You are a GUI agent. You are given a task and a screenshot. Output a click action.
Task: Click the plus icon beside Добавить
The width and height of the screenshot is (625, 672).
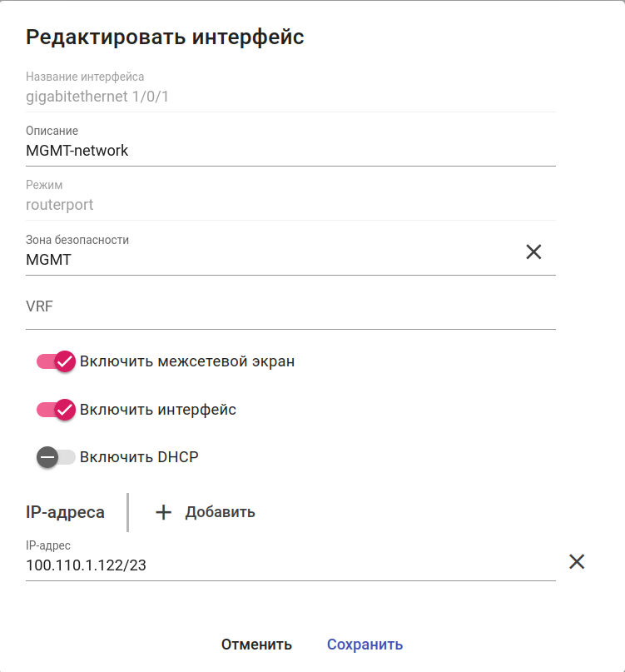click(x=164, y=512)
